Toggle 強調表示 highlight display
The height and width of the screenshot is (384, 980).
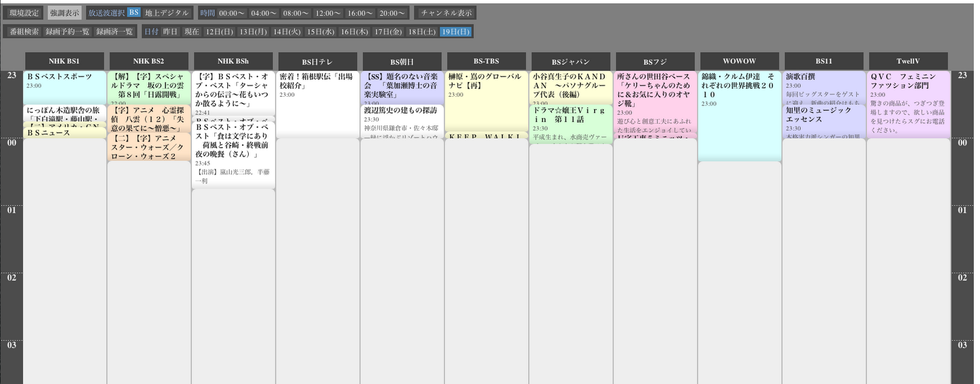click(x=64, y=13)
